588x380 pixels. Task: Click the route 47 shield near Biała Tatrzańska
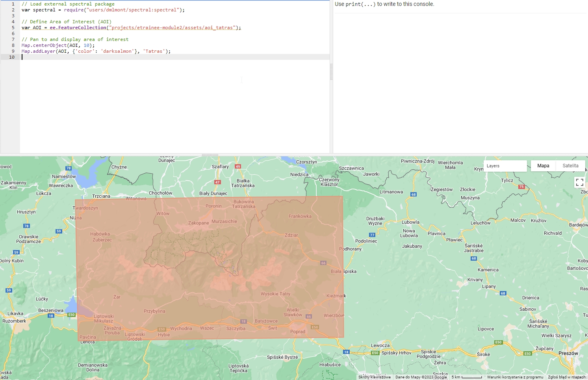[218, 182]
